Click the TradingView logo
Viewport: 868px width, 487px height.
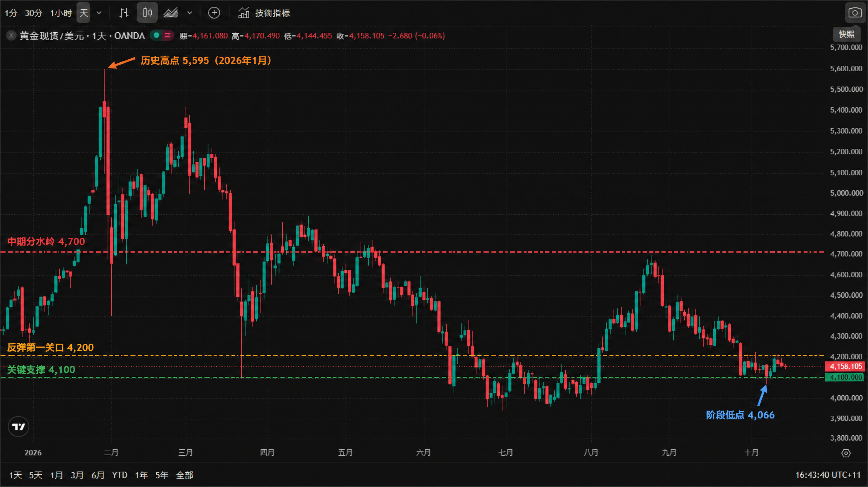click(18, 427)
